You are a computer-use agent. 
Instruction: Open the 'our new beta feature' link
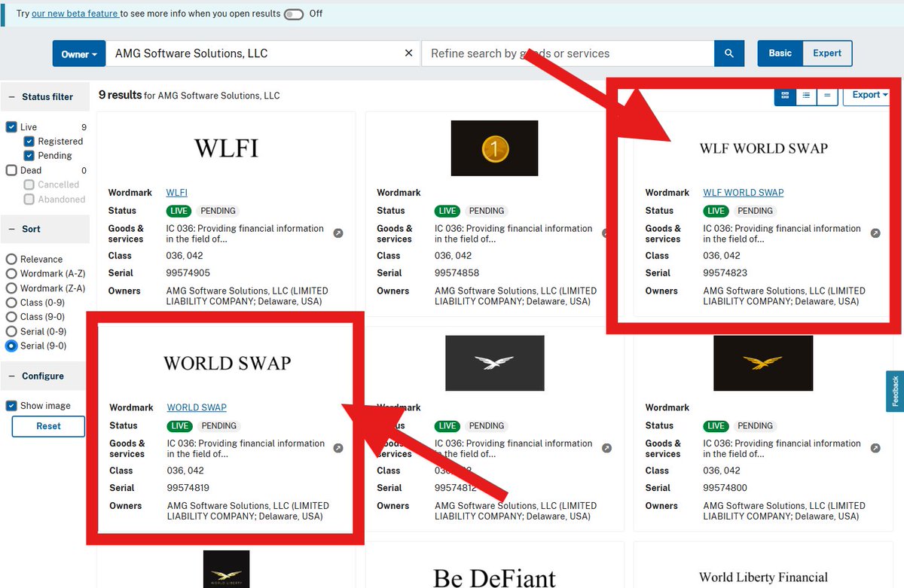[75, 14]
